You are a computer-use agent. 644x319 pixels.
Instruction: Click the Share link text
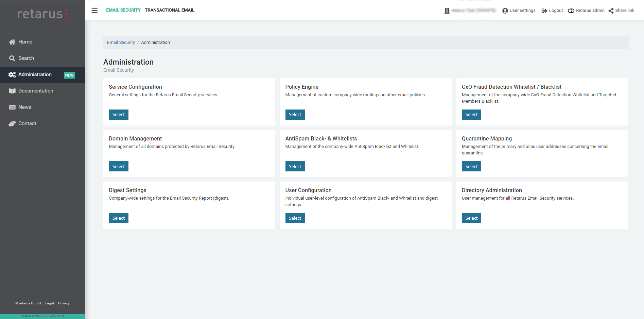[625, 11]
